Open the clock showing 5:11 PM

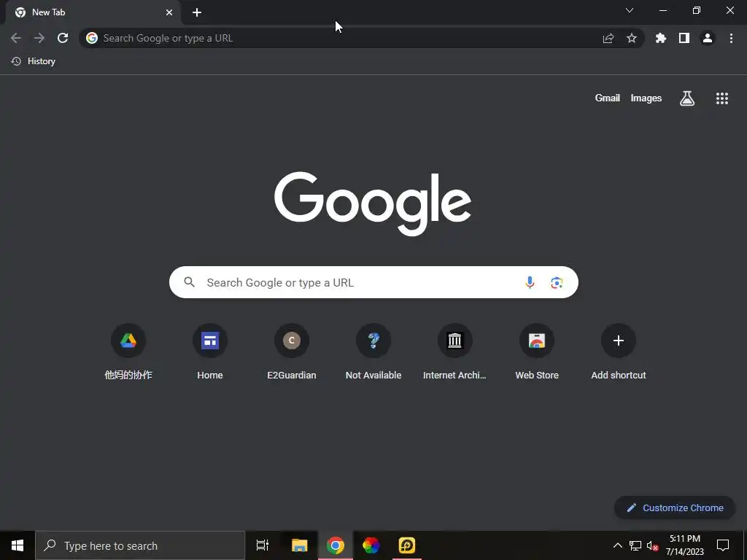684,545
